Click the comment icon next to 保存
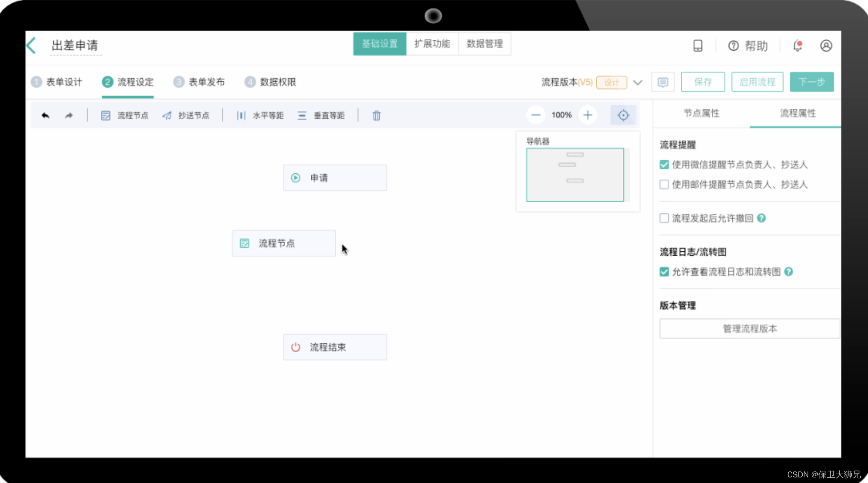The height and width of the screenshot is (483, 868). click(662, 82)
